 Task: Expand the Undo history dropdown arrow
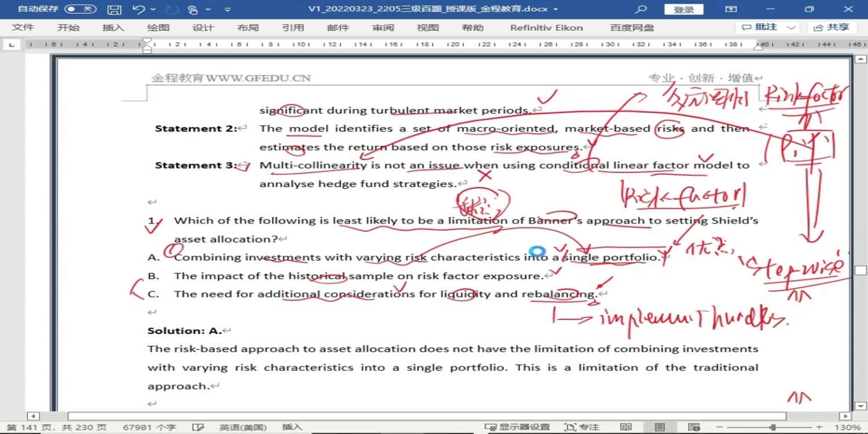[153, 9]
